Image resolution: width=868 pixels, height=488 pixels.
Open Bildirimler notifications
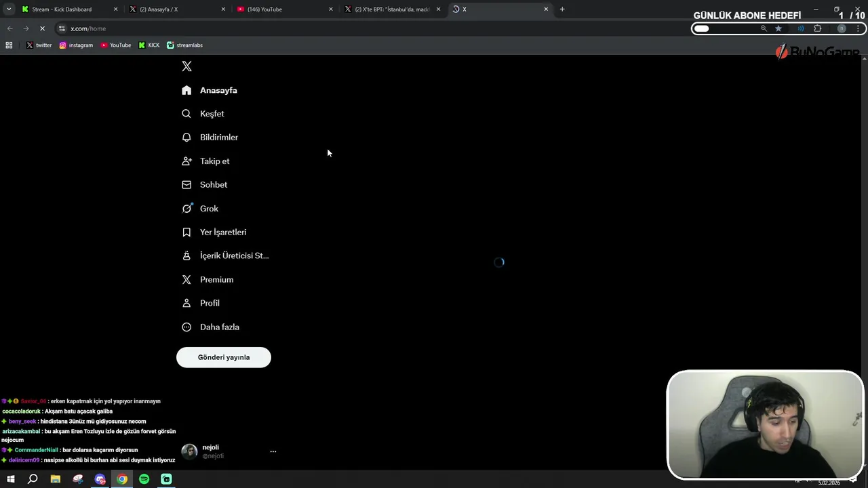tap(210, 138)
